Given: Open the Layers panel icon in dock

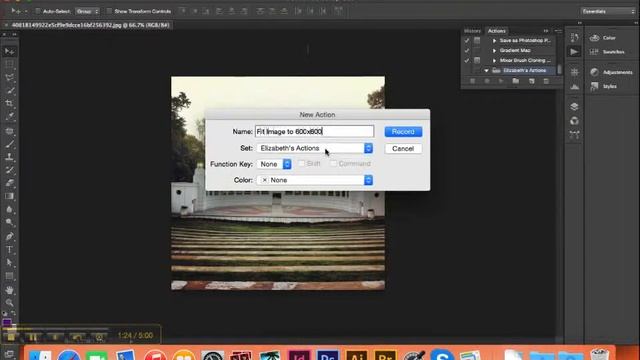Looking at the screenshot, I should click(574, 107).
